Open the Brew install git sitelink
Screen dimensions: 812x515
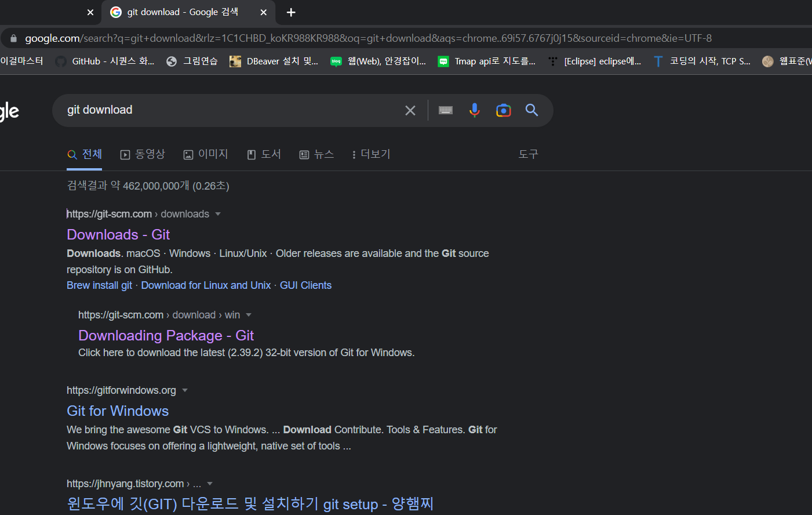[x=99, y=285]
